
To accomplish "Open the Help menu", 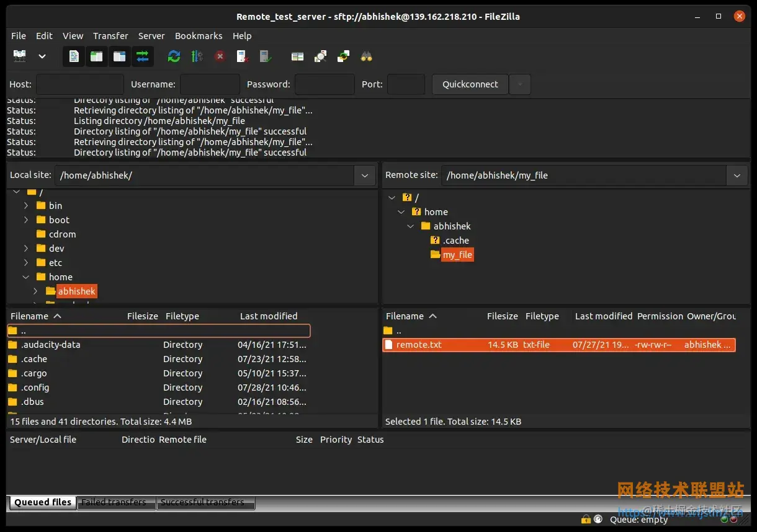I will (242, 36).
